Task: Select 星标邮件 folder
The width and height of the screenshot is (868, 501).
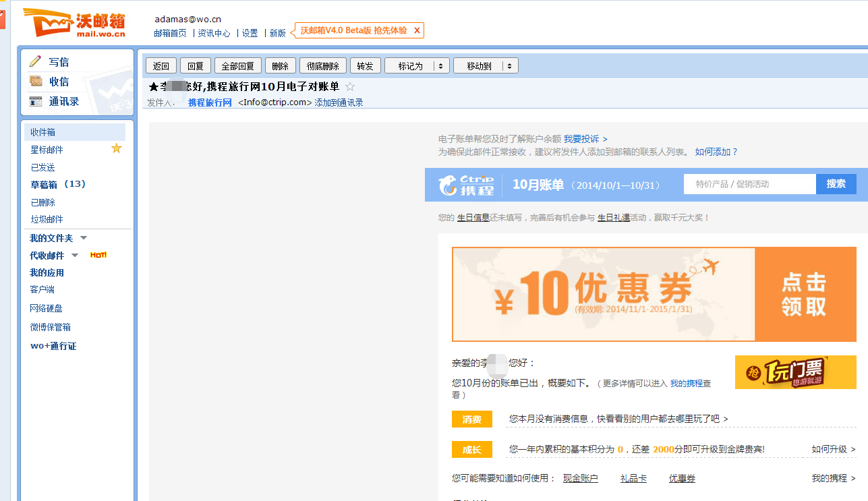Action: coord(47,150)
